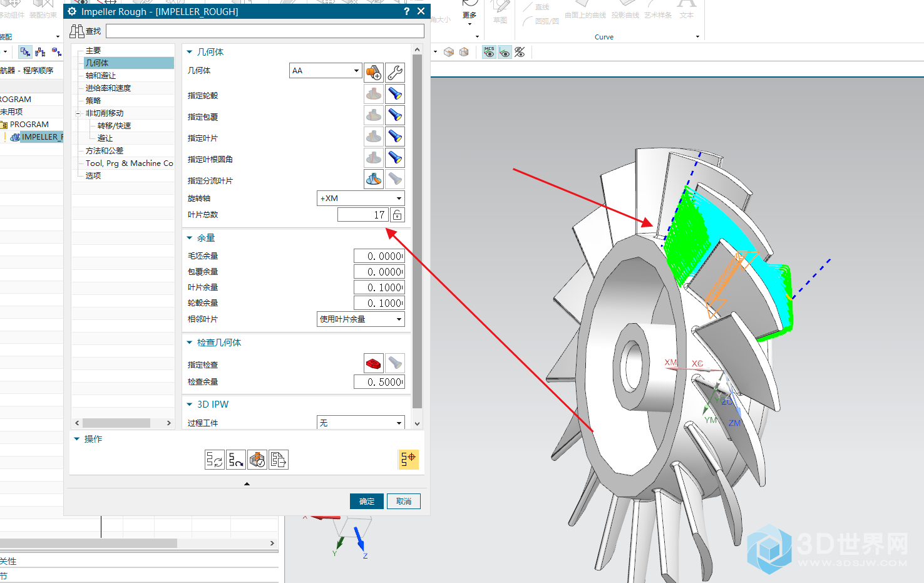Viewport: 924px width, 583px height.
Task: Click the navigator first toolbar icon
Action: tap(25, 52)
